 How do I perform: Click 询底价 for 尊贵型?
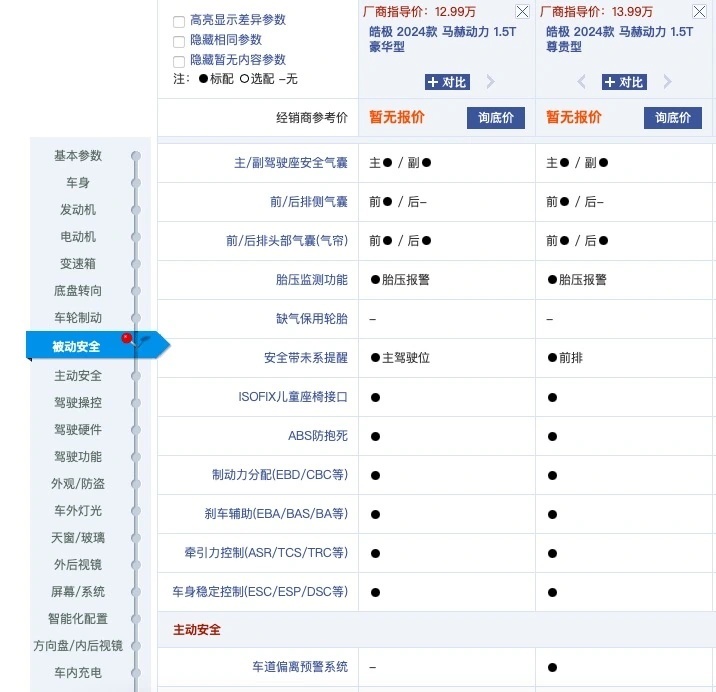pyautogui.click(x=673, y=118)
